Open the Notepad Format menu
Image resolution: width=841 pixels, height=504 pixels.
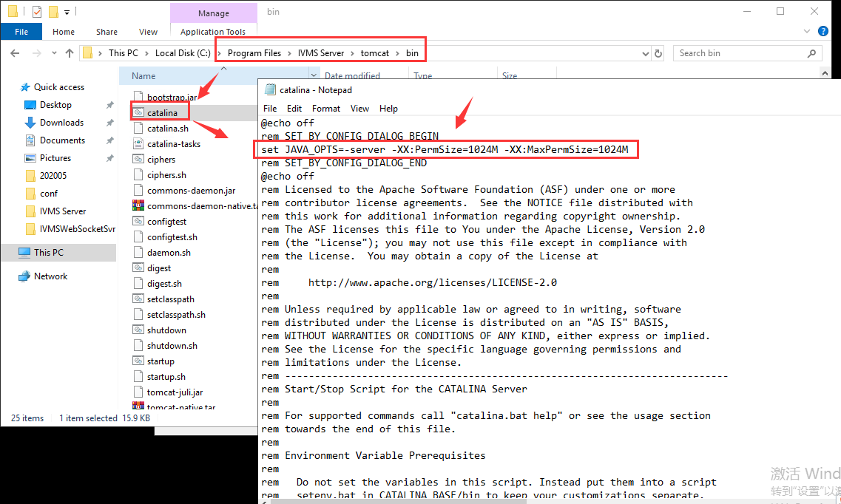pos(326,108)
